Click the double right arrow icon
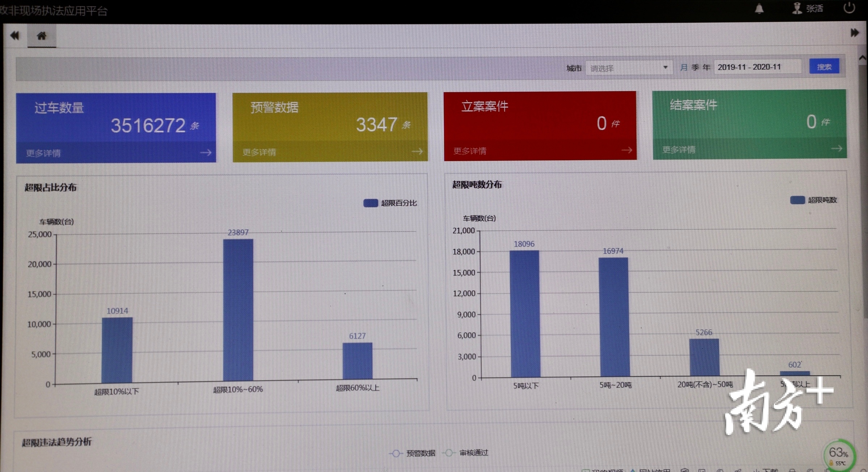 click(x=854, y=33)
